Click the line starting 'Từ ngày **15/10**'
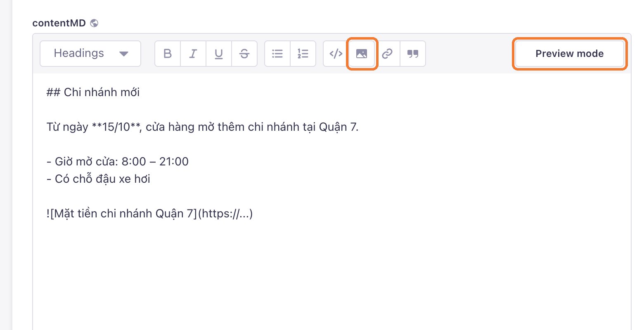 202,127
